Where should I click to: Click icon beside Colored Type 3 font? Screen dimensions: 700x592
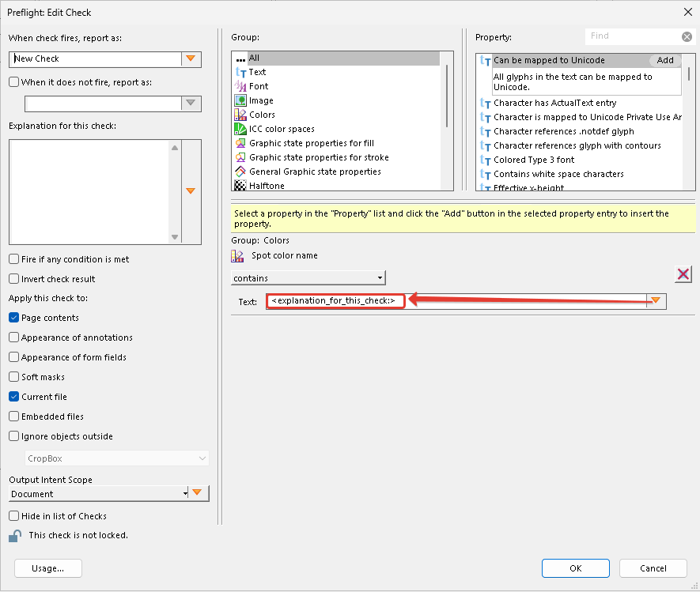tap(486, 160)
